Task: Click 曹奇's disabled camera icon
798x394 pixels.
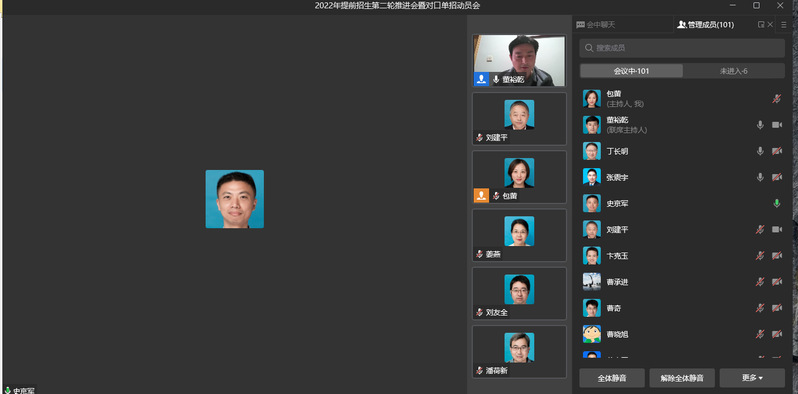Action: click(x=777, y=308)
